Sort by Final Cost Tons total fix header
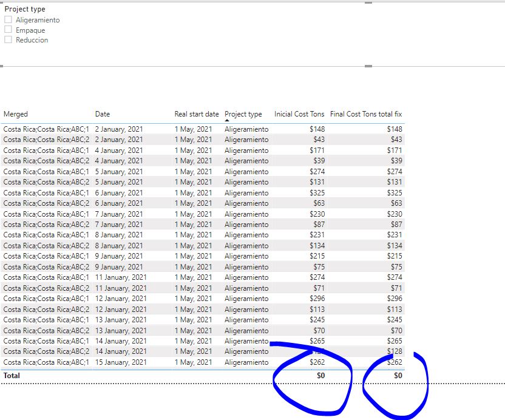Image resolution: width=505 pixels, height=420 pixels. [x=366, y=114]
